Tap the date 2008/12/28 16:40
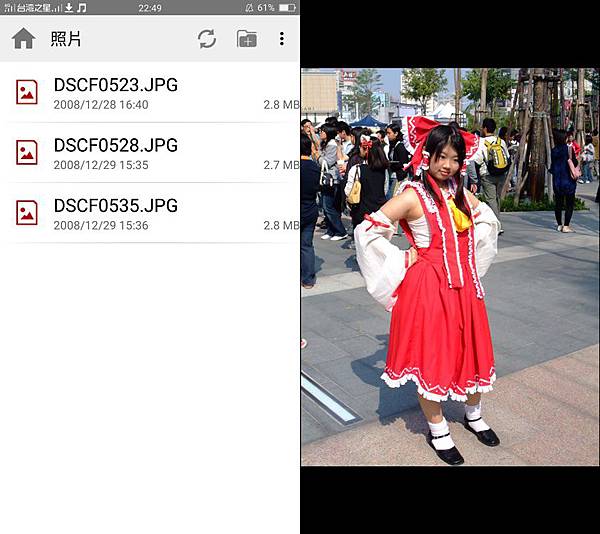The width and height of the screenshot is (600, 534). [x=101, y=105]
